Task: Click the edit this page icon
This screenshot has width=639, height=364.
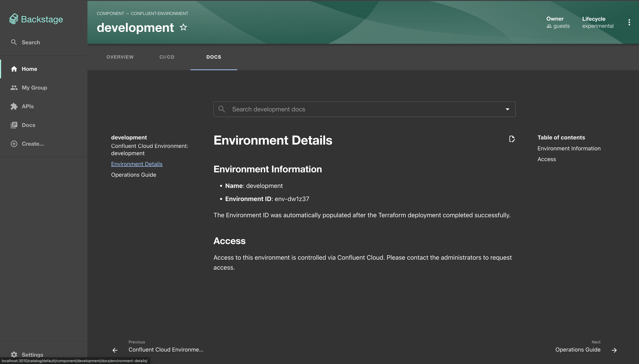Action: click(512, 139)
